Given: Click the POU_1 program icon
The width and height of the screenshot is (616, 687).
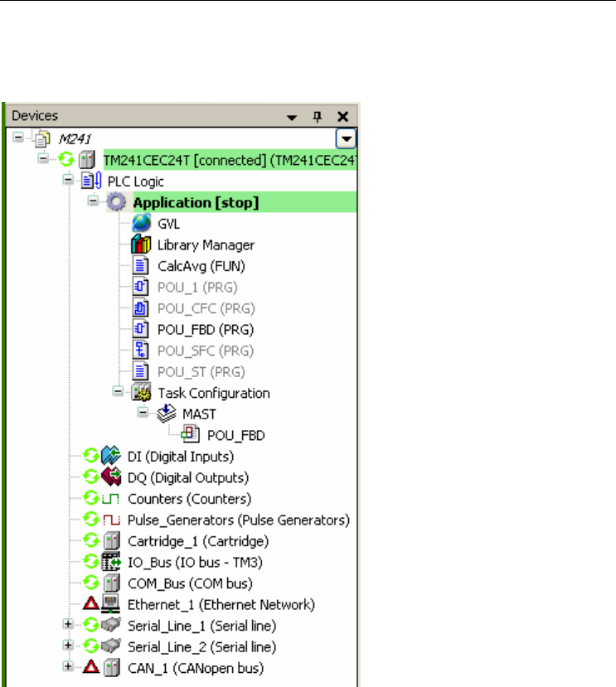Looking at the screenshot, I should pyautogui.click(x=140, y=287).
